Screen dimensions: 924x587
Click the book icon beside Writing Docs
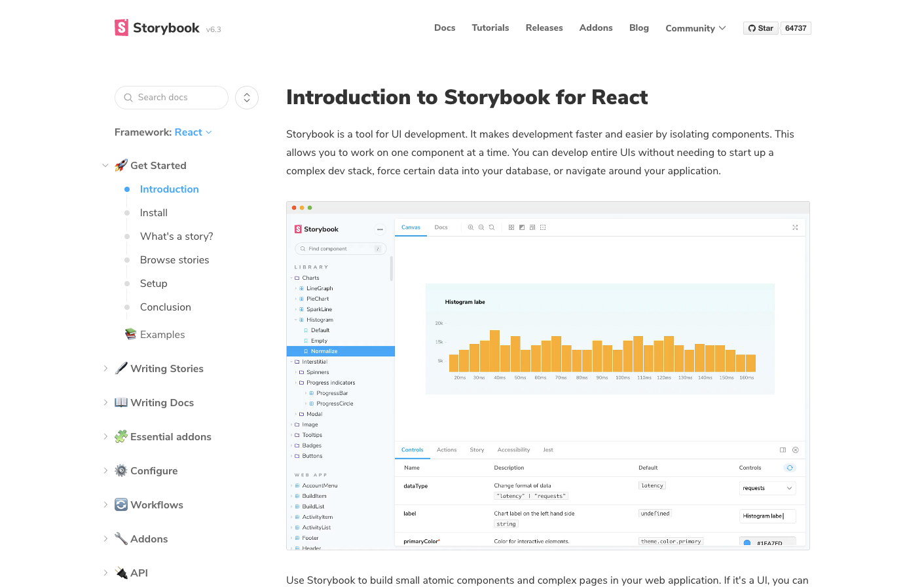(x=121, y=402)
